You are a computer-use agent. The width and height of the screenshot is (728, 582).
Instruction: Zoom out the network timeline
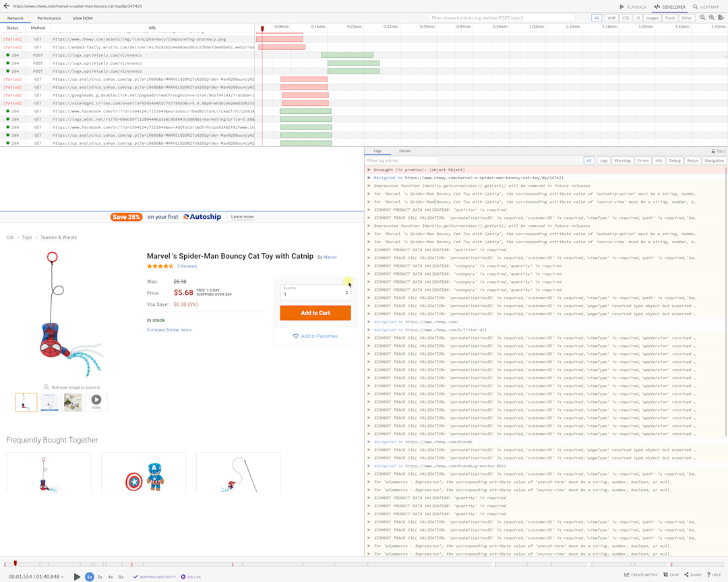point(702,18)
